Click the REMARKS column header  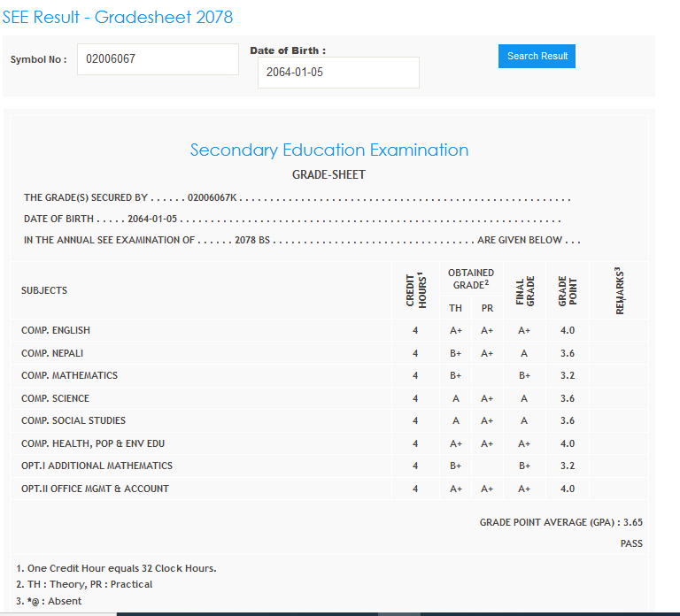click(x=619, y=289)
